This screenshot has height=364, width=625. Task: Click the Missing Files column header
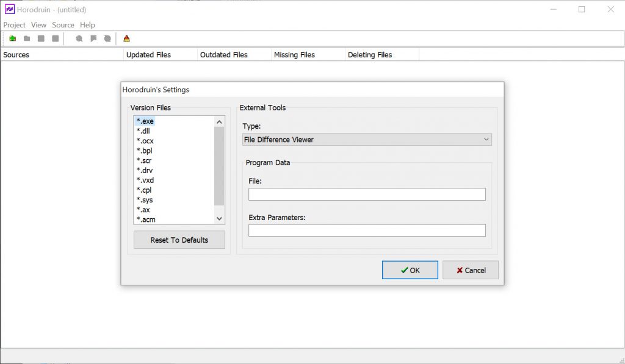[308, 54]
